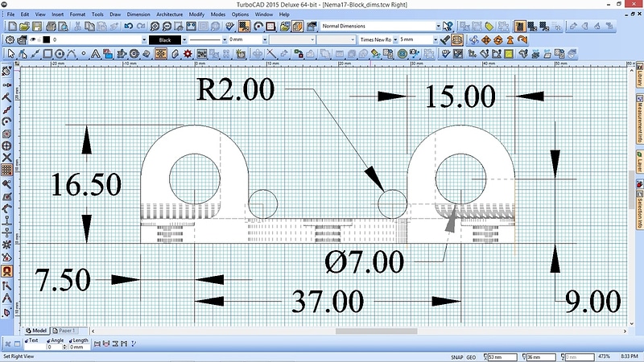Toggle the highlighted snap mode button in drawing toolbar
Screen dimensions: 644x362
(x=161, y=54)
